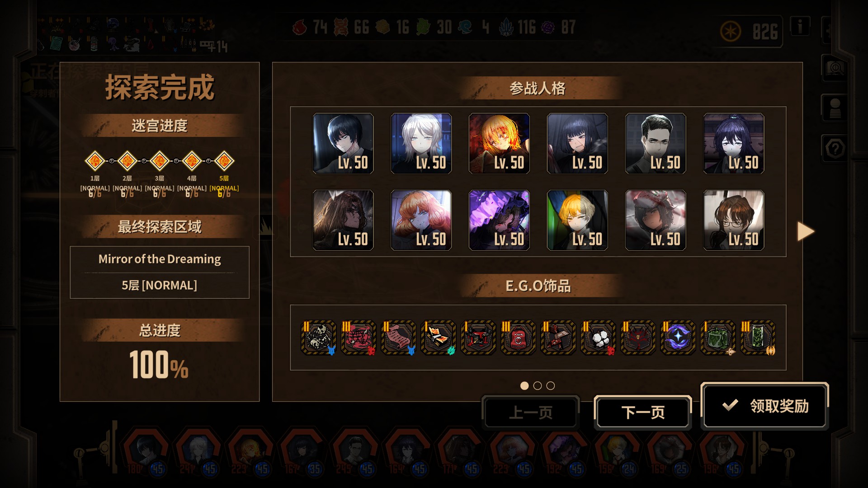This screenshot has width=868, height=488.
Task: Advance with the right arrow beside identities
Action: [x=806, y=231]
